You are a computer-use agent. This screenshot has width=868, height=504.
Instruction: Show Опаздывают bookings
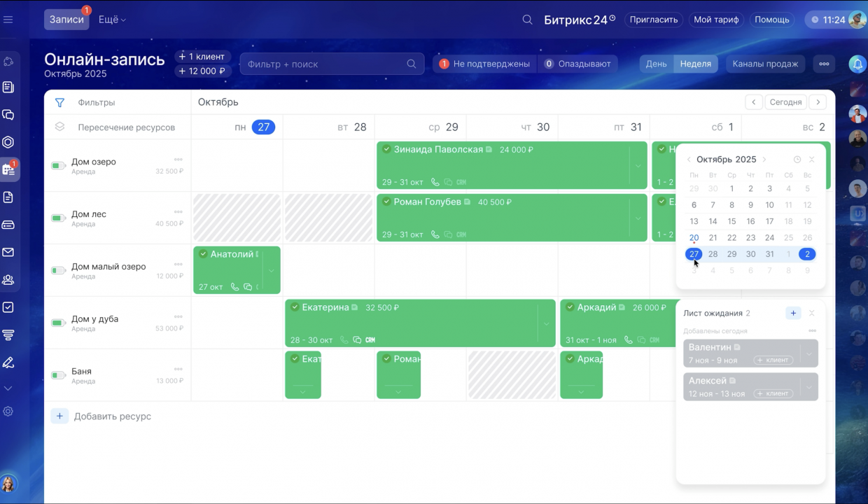coord(577,64)
